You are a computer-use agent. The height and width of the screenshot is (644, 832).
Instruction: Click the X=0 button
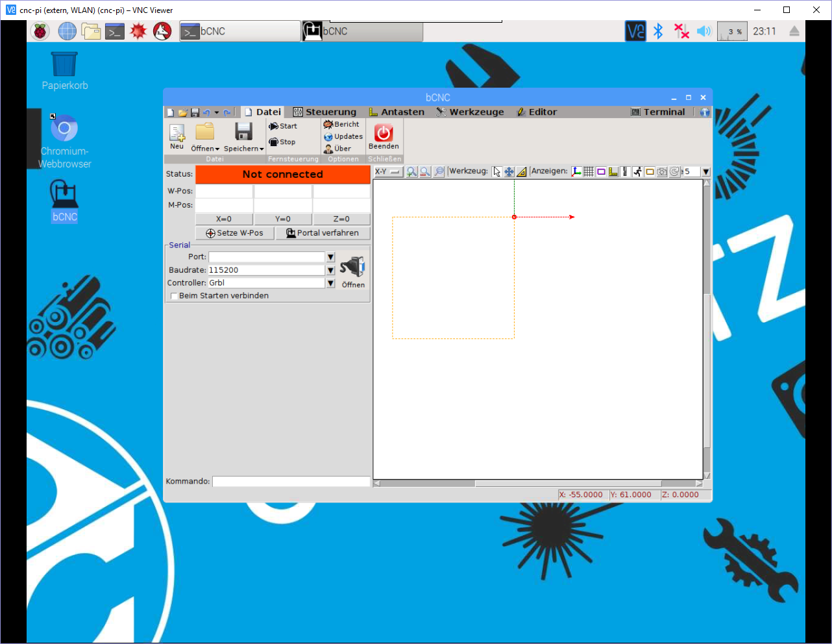click(x=224, y=219)
